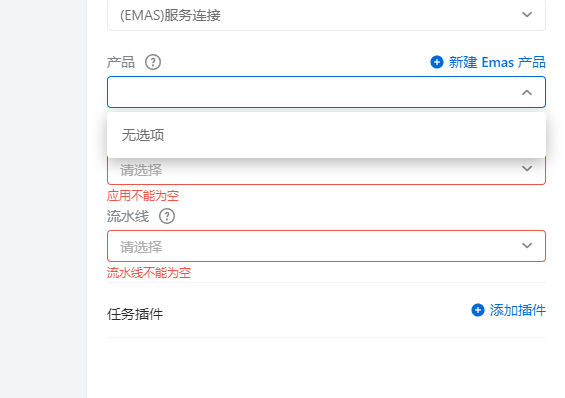Click the 产品 field label
The width and height of the screenshot is (565, 398).
click(x=121, y=62)
